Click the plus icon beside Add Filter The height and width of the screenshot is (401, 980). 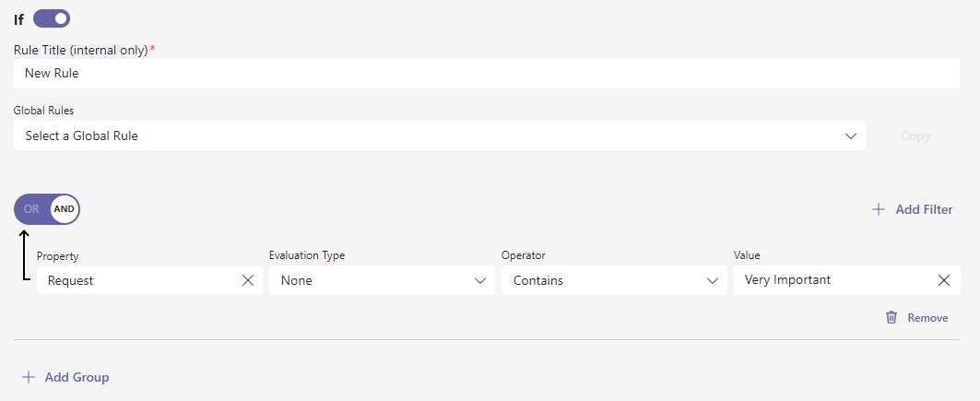(879, 209)
